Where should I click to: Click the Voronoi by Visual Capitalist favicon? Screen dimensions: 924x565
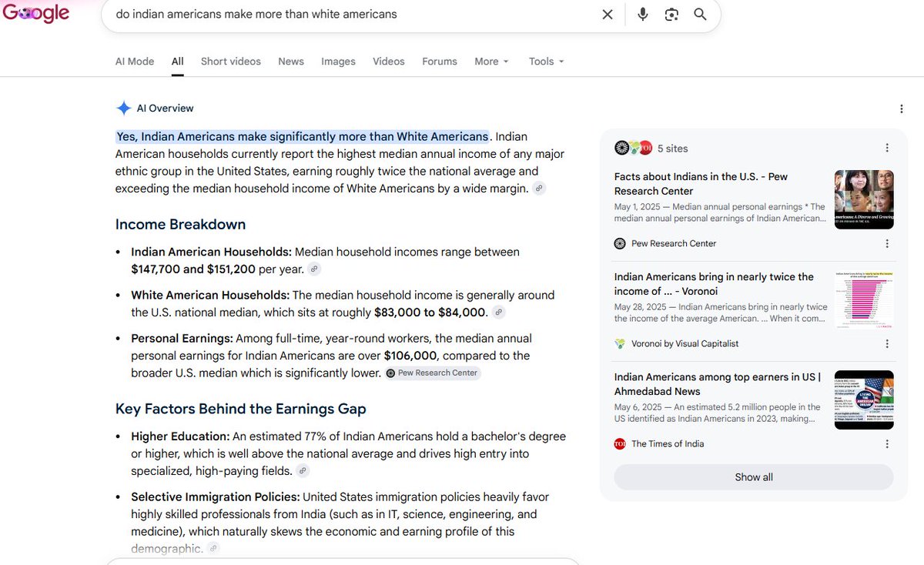point(620,343)
